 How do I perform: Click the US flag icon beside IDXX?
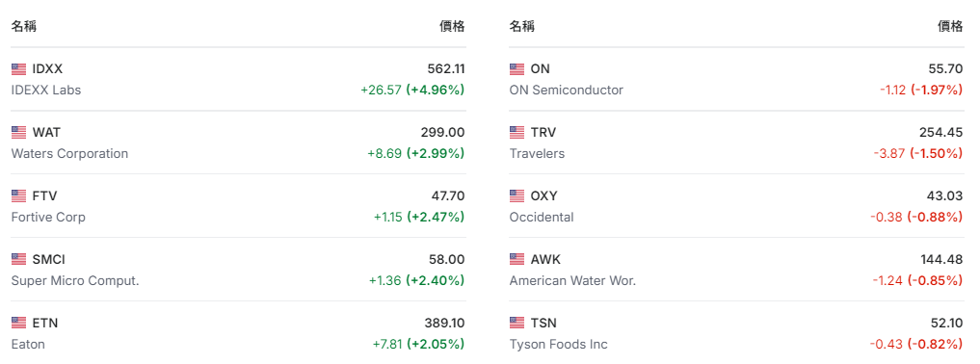click(x=18, y=68)
